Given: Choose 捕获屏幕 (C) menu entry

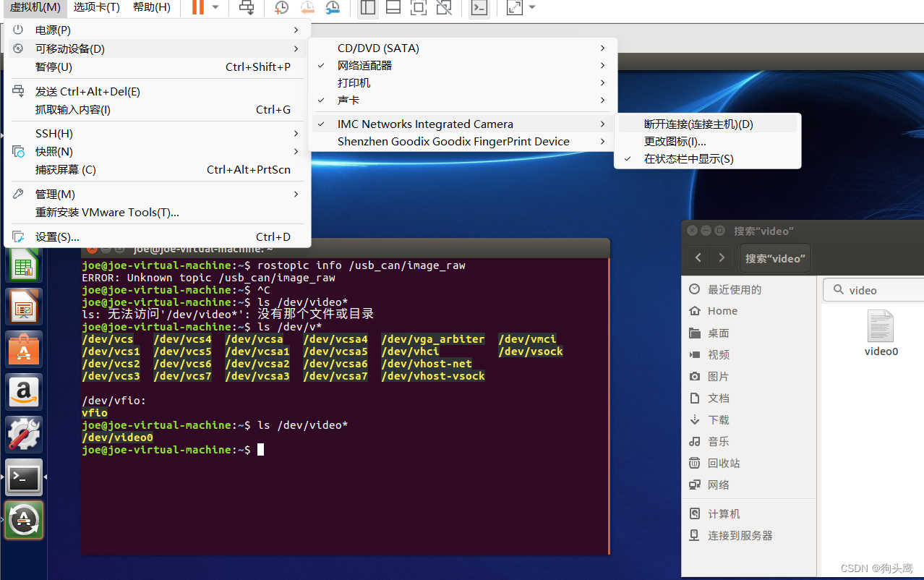Looking at the screenshot, I should click(x=158, y=169).
